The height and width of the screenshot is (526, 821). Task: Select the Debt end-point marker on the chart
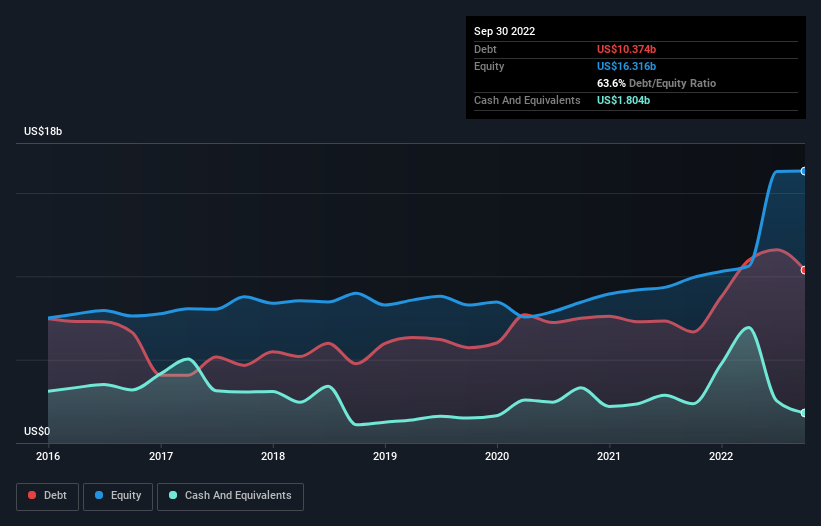tap(804, 270)
